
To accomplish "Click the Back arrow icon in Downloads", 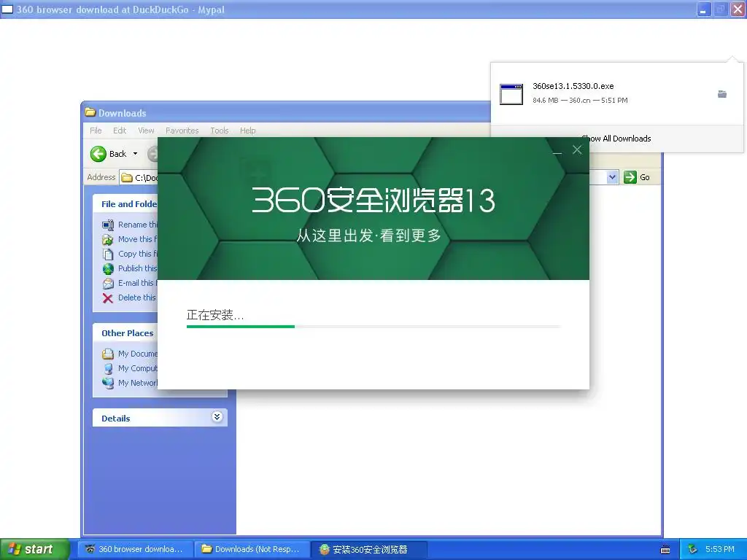I will click(98, 154).
